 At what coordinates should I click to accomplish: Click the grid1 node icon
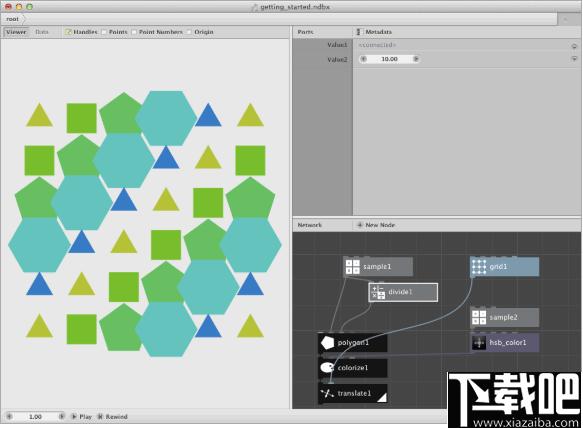[x=479, y=267]
